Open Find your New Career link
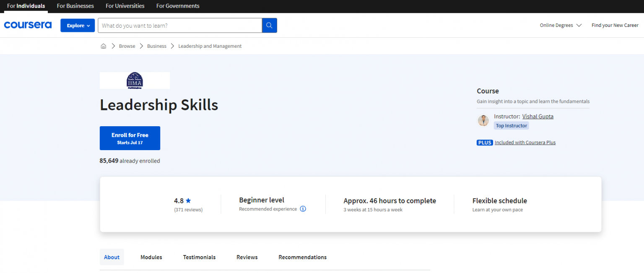This screenshot has height=273, width=644. pyautogui.click(x=615, y=25)
